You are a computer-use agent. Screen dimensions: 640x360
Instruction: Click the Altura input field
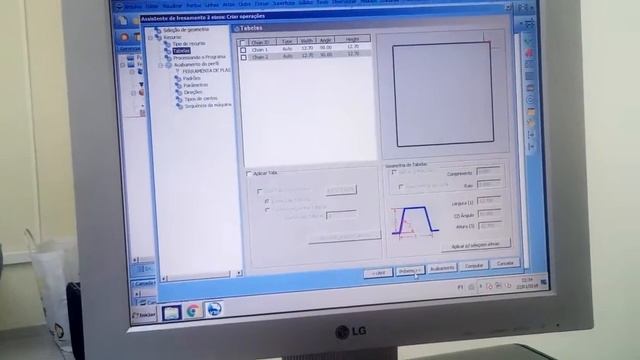490,225
